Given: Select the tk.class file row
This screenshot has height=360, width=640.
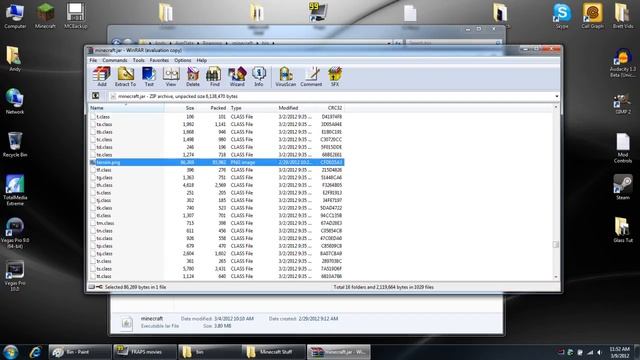Looking at the screenshot, I should click(216, 208).
